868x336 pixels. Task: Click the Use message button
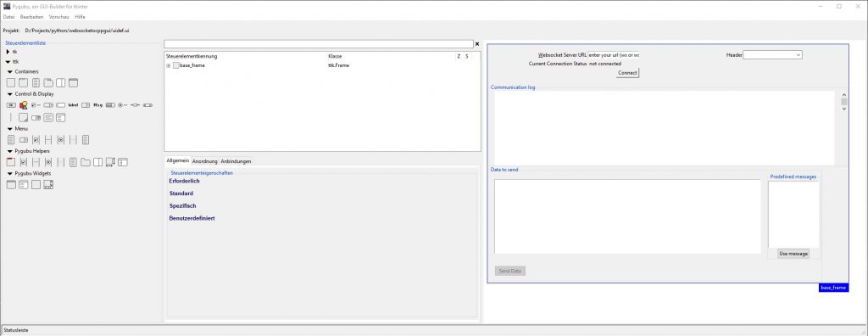coord(793,254)
